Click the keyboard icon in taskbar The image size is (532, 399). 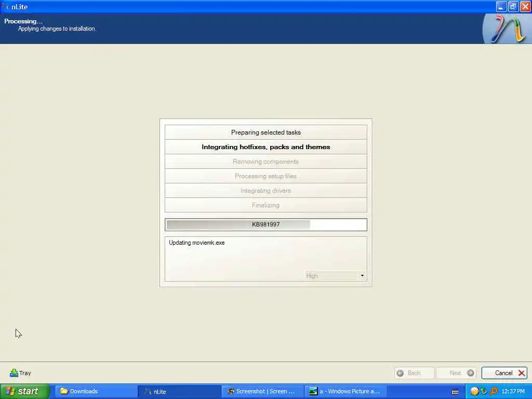pos(455,392)
